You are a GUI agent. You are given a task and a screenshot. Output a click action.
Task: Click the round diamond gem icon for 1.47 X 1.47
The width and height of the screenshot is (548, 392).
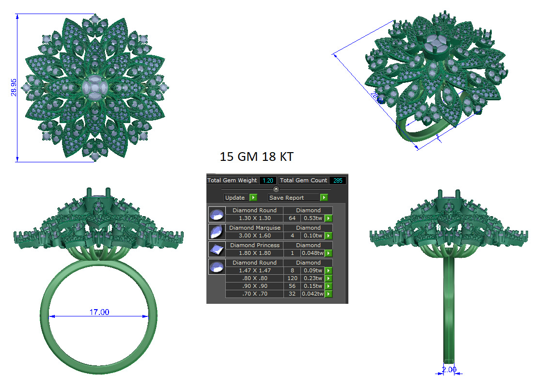(217, 267)
